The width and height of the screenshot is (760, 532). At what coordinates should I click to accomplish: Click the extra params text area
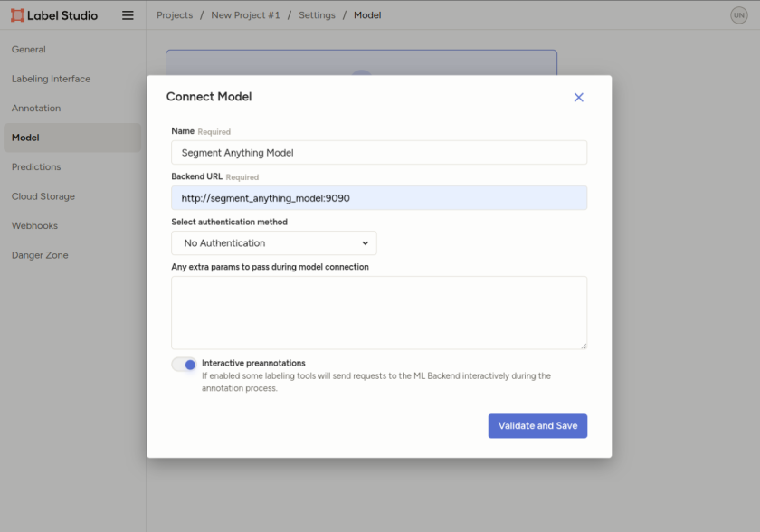pyautogui.click(x=379, y=313)
